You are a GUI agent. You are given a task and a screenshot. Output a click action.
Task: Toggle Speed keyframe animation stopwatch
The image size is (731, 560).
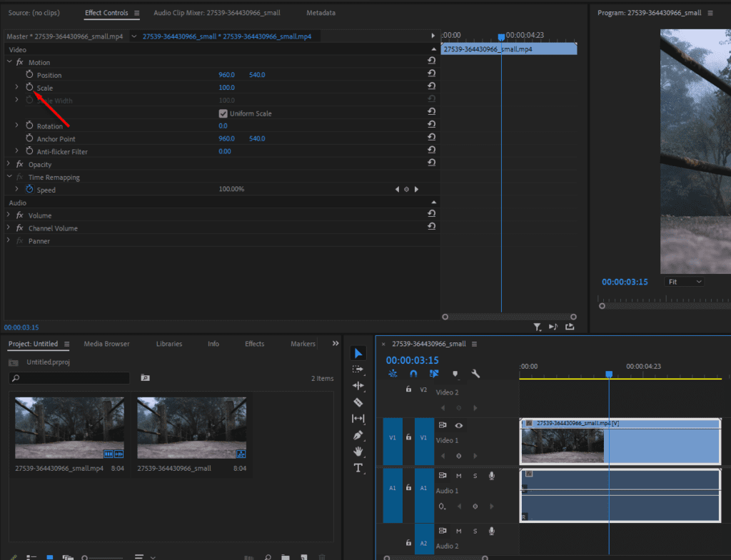point(29,189)
